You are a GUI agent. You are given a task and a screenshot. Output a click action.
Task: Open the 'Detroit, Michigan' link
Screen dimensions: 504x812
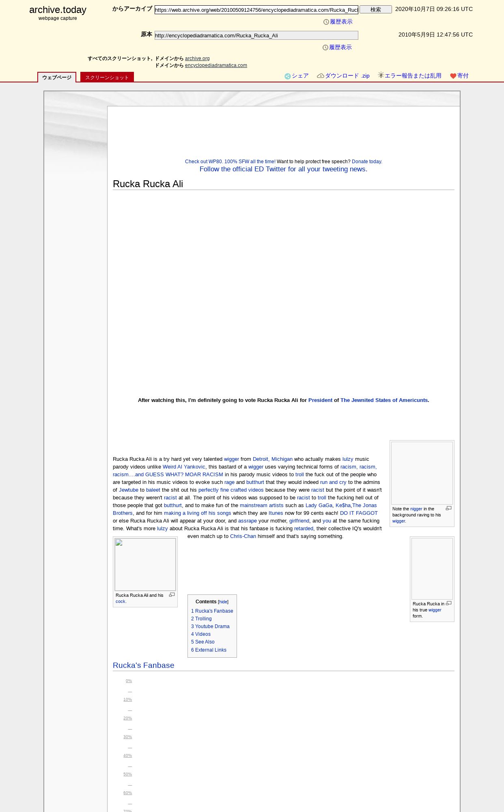(x=273, y=459)
